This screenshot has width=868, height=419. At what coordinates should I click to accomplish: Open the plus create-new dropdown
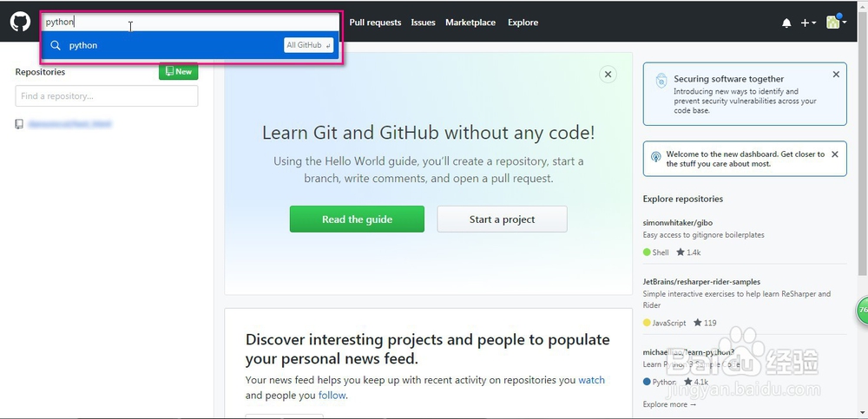point(808,23)
